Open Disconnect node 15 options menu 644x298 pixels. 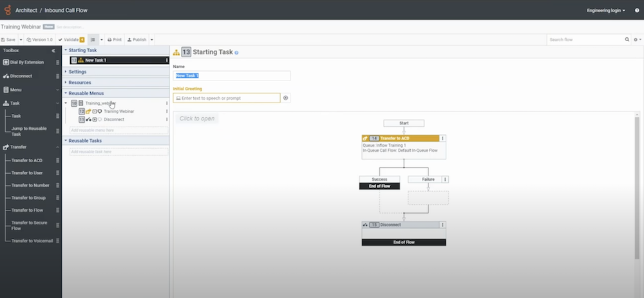[442, 225]
